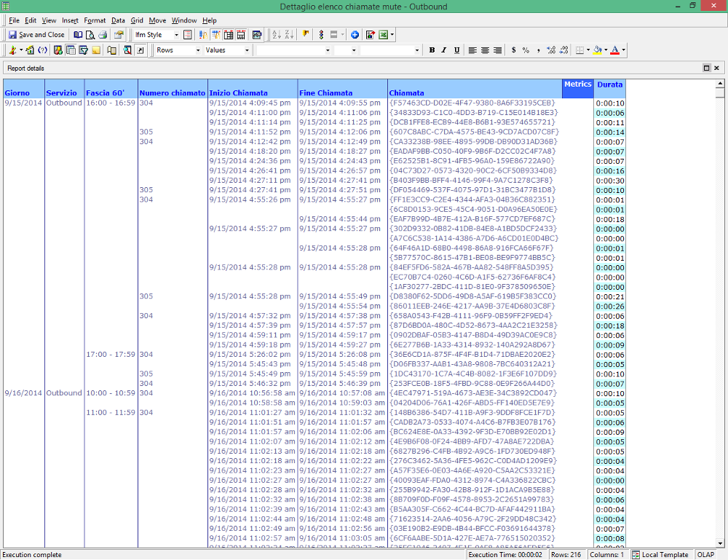The image size is (728, 560).
Task: Click the Metrics header cell
Action: pos(577,89)
